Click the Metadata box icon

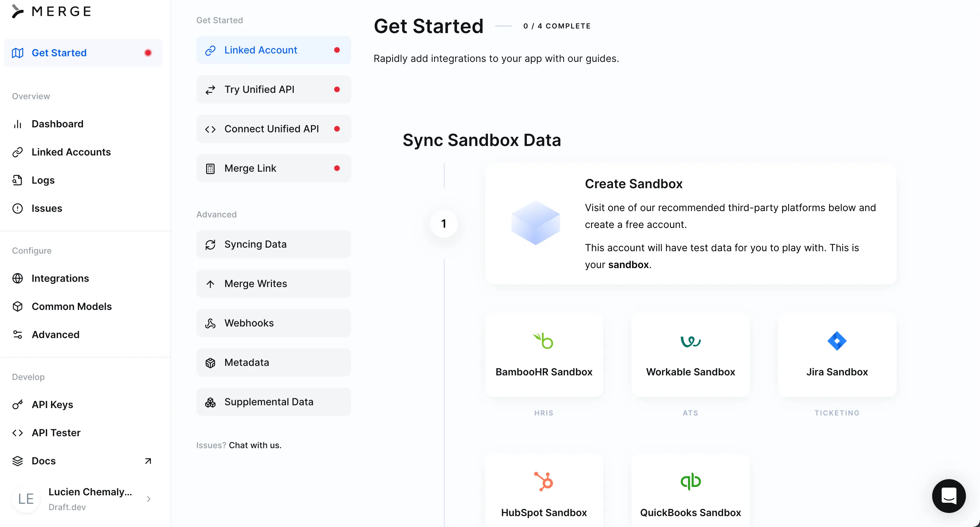[x=210, y=363]
